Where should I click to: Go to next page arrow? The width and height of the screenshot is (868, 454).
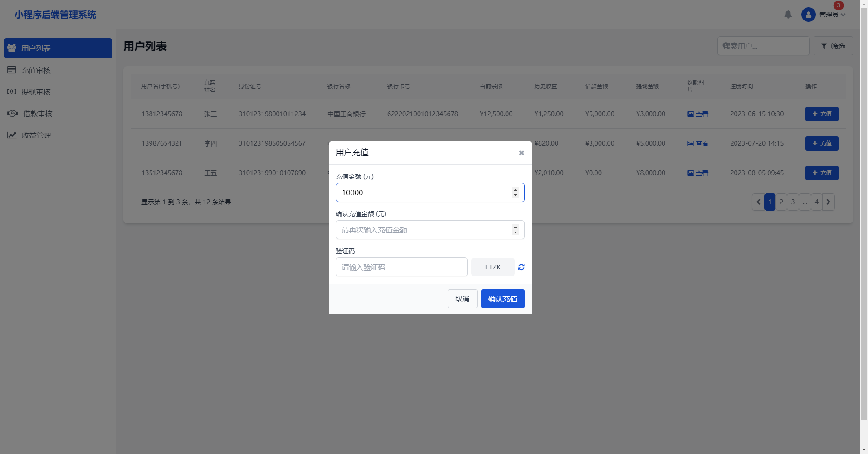pos(829,202)
